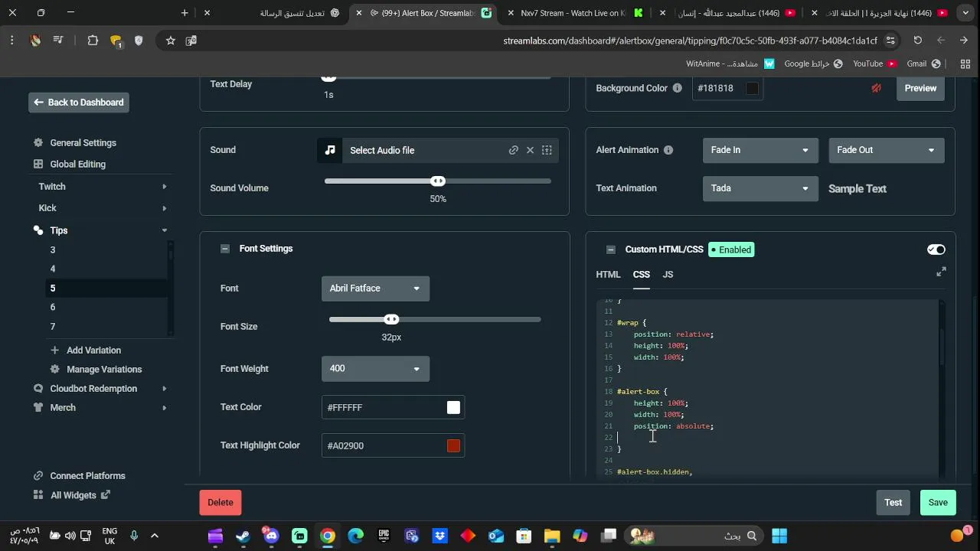Bookmark this page with the star icon
This screenshot has height=551, width=980.
pos(171,41)
